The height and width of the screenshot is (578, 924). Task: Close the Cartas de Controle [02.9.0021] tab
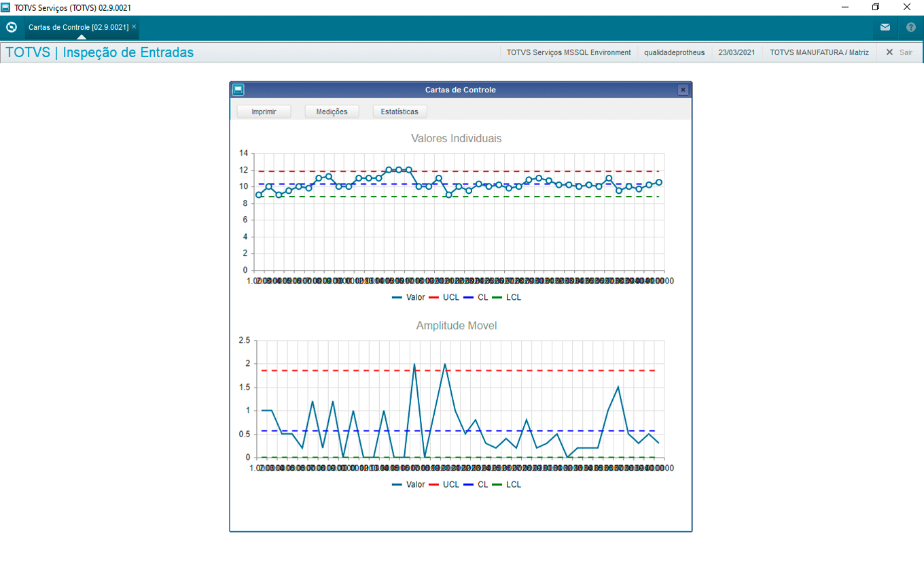tap(134, 27)
